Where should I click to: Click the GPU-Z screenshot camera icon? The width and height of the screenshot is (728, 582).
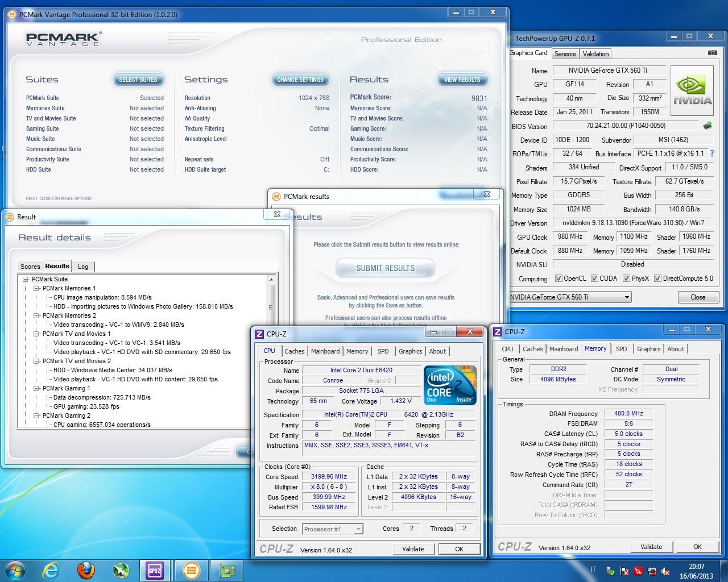712,53
